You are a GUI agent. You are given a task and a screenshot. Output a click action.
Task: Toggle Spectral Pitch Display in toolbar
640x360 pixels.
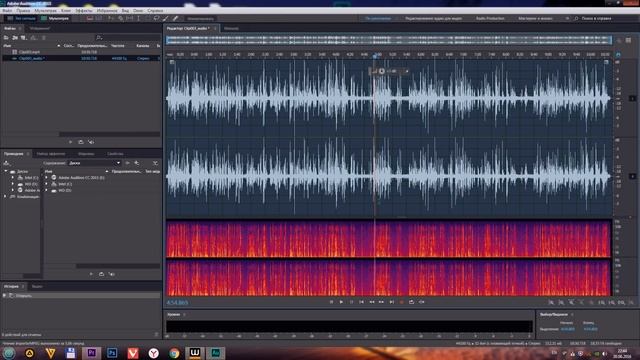99,18
